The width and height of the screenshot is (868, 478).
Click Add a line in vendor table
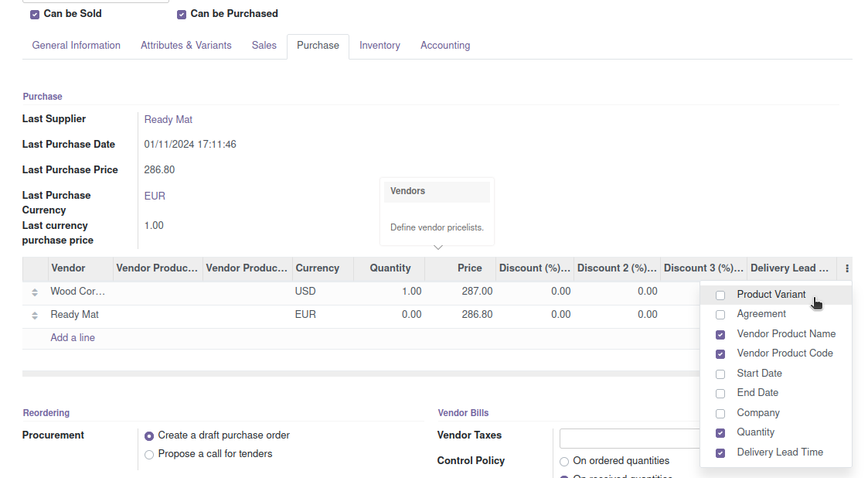point(73,338)
